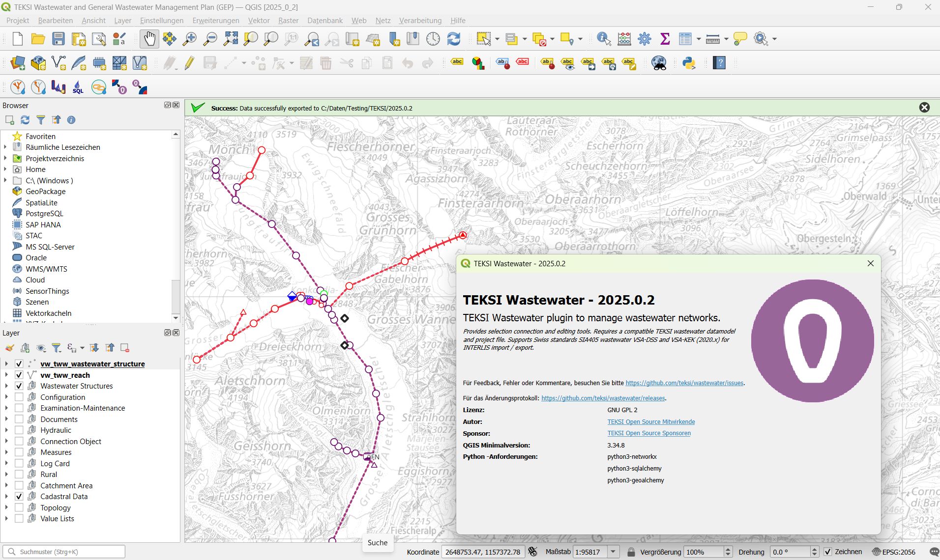Open the Python console icon
940x560 pixels.
(x=689, y=63)
